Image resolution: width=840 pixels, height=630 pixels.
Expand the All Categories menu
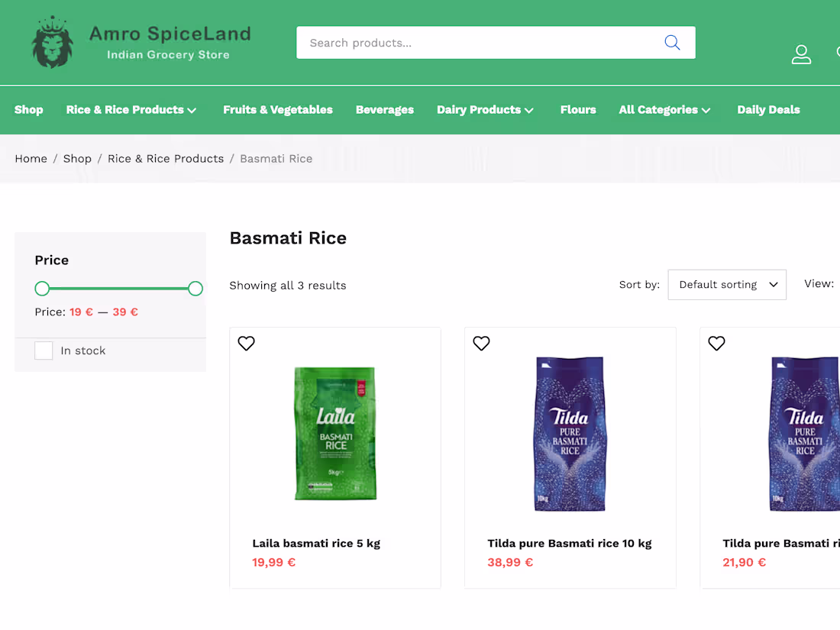(664, 109)
